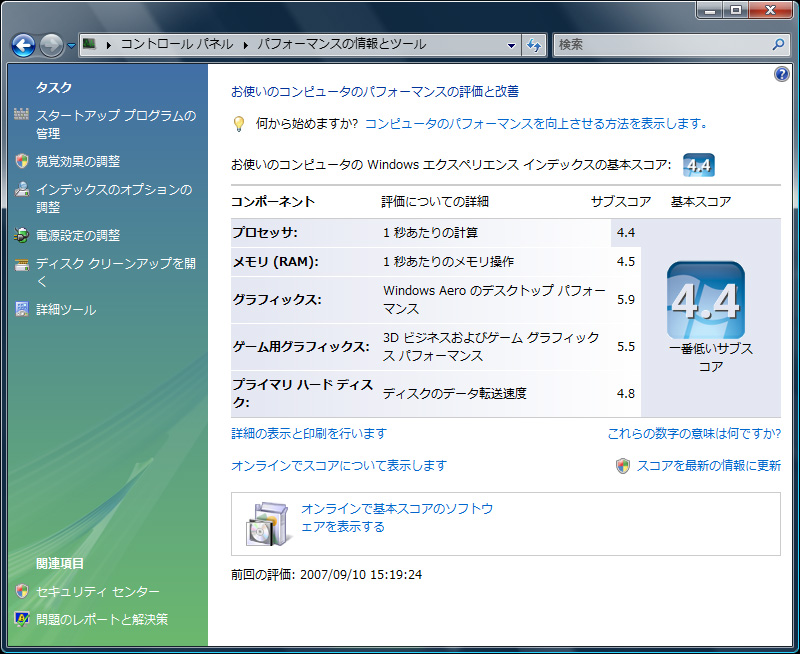Image resolution: width=800 pixels, height=654 pixels.
Task: Open the recent pages dropdown next to Forward
Action: (x=72, y=46)
